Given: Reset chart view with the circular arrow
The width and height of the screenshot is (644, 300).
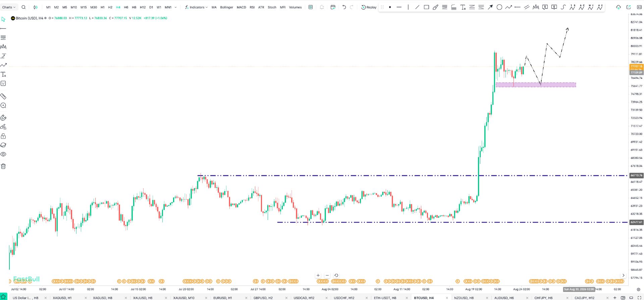Looking at the screenshot, I should click(x=336, y=275).
